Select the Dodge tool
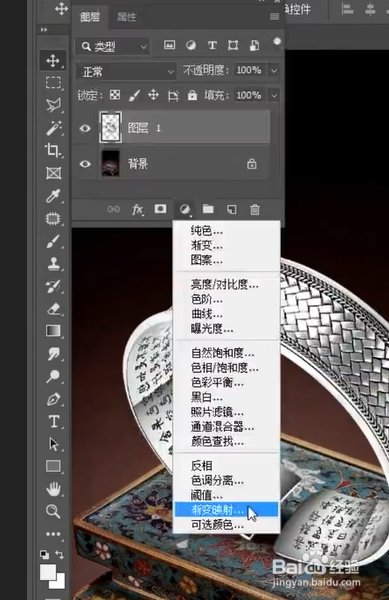Image resolution: width=389 pixels, height=600 pixels. [53, 376]
